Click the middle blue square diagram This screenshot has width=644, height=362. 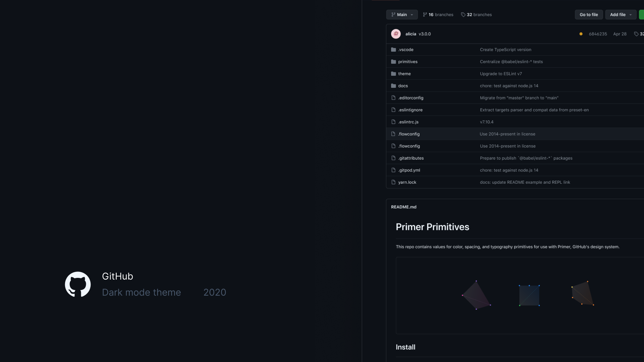coord(529,295)
